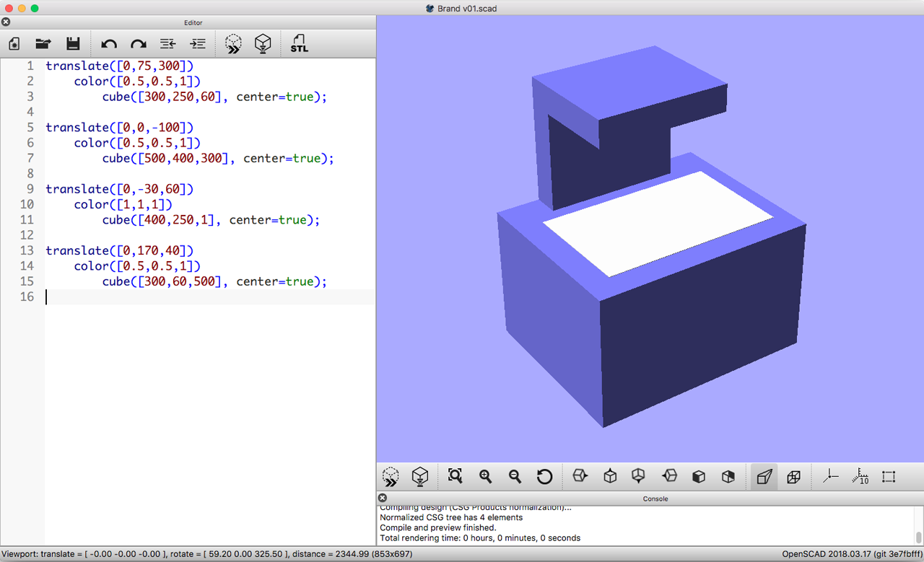Preview the design
The image size is (924, 562).
click(233, 43)
